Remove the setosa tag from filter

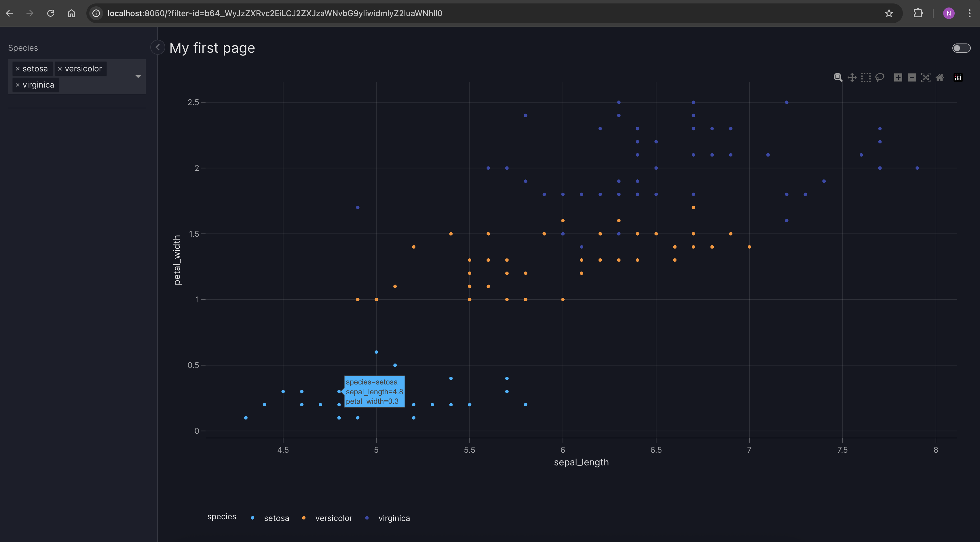[x=18, y=69]
